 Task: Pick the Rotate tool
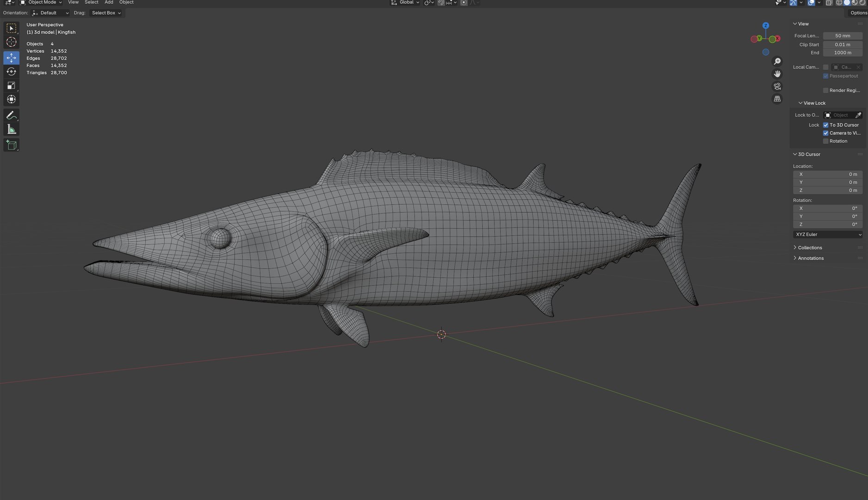(x=12, y=72)
